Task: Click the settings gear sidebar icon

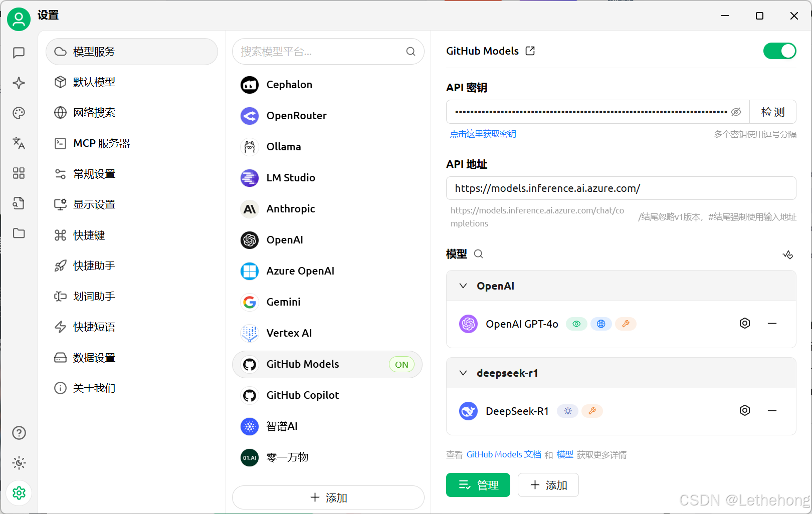Action: (19, 493)
